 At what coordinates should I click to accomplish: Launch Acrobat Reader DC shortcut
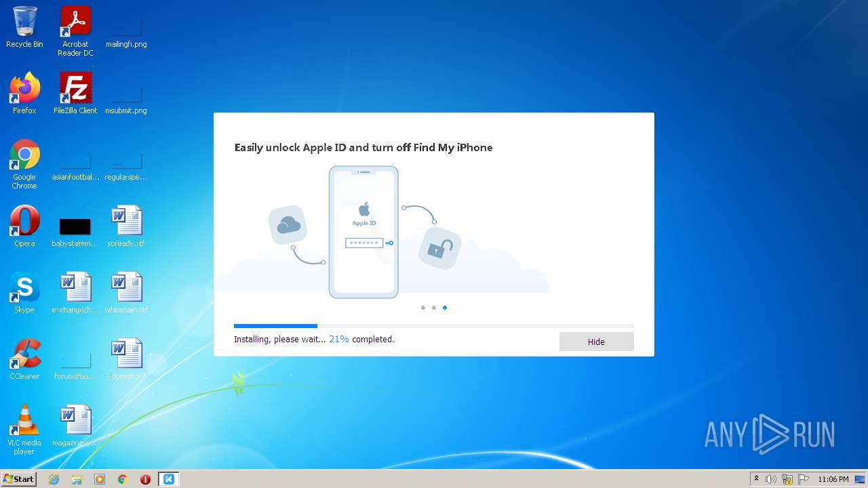pos(75,31)
